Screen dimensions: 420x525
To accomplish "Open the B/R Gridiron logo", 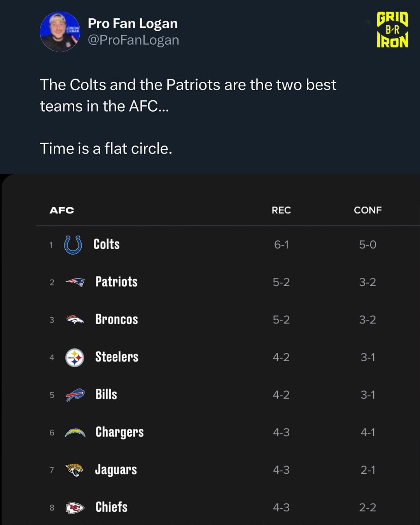I will (392, 30).
